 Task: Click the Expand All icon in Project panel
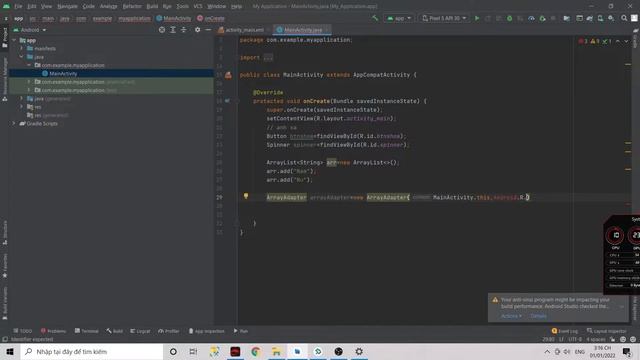pyautogui.click(x=173, y=30)
